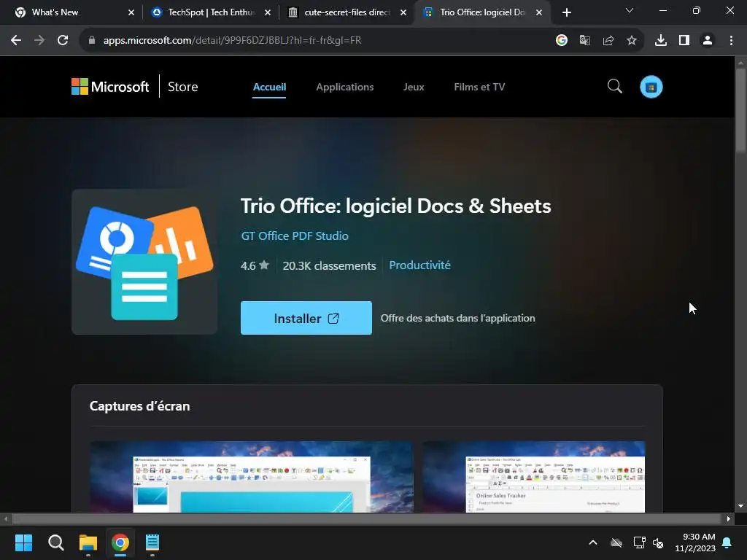Click the Captures d'écran heading
Screen dimensions: 747x560
click(139, 406)
